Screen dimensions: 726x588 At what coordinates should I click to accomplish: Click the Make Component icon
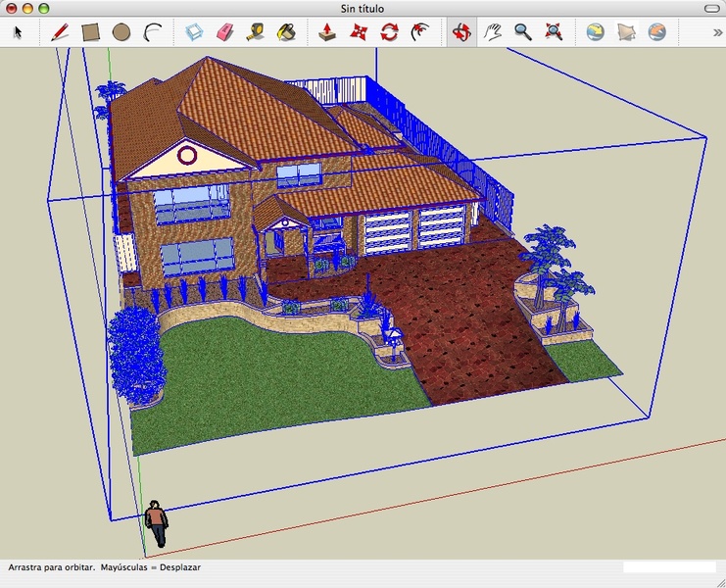click(x=195, y=32)
